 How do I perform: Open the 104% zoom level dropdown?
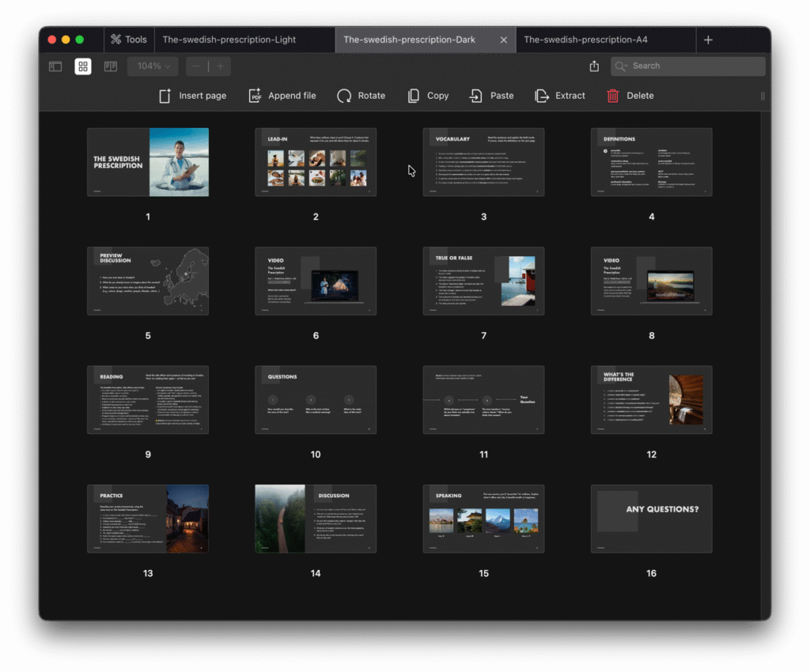(153, 66)
